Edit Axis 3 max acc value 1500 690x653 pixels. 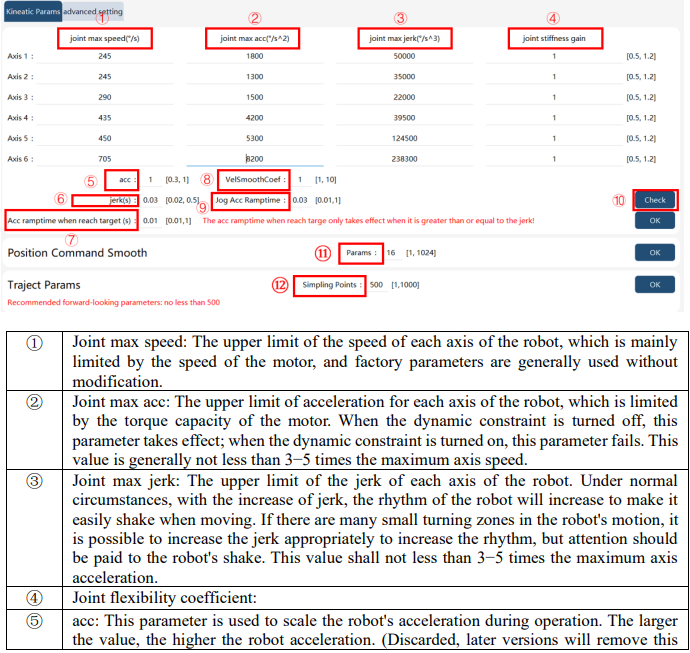tap(255, 97)
